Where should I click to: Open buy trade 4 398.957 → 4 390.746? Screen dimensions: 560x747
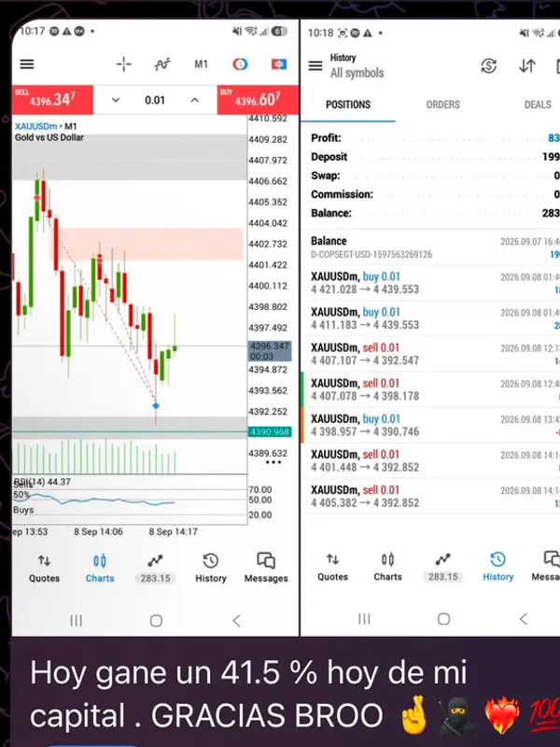(x=430, y=426)
